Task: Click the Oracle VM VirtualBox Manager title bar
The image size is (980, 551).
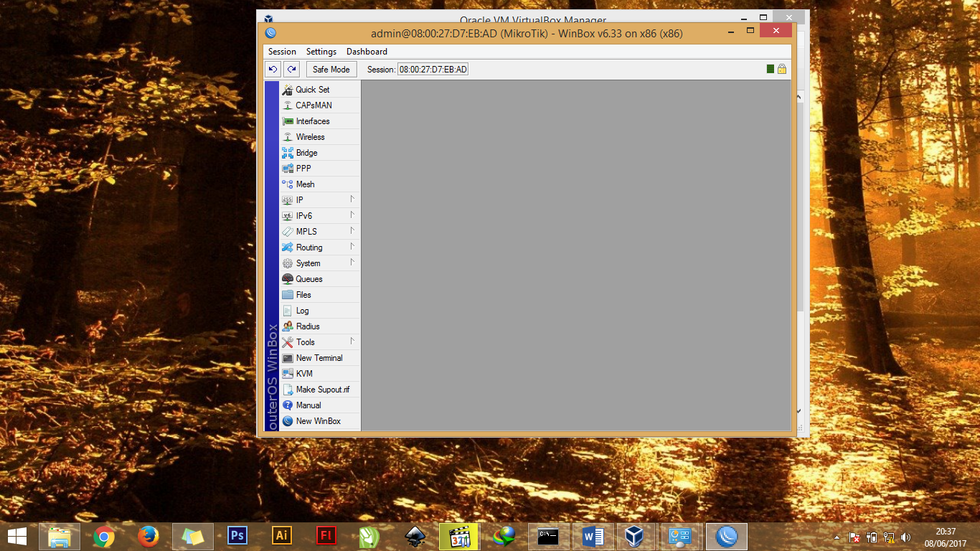Action: (x=533, y=17)
